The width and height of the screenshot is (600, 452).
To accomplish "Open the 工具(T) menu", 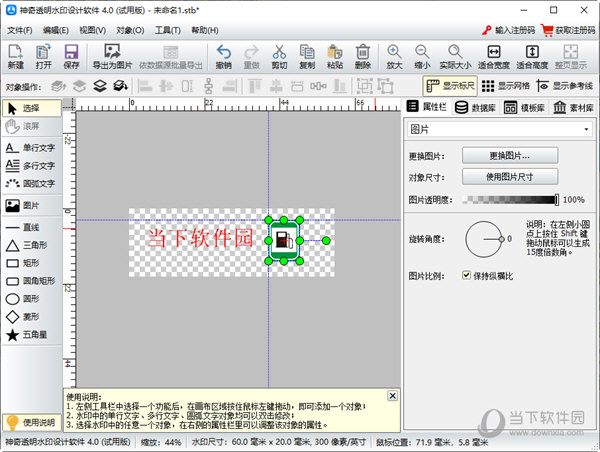I will tap(168, 30).
